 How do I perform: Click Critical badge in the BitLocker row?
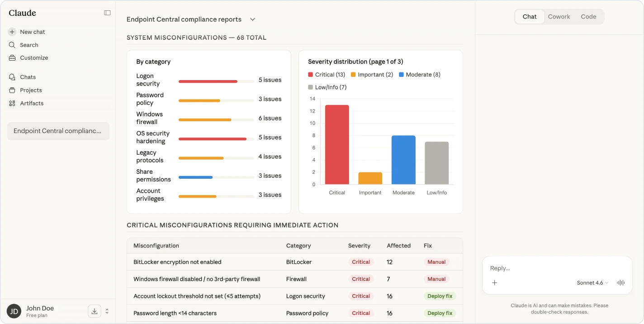(x=361, y=262)
